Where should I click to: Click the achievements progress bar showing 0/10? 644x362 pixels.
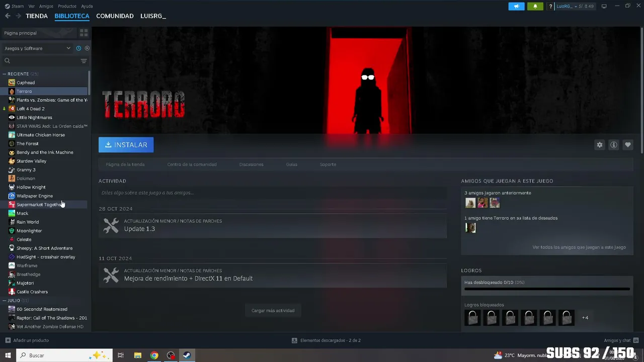(x=547, y=289)
